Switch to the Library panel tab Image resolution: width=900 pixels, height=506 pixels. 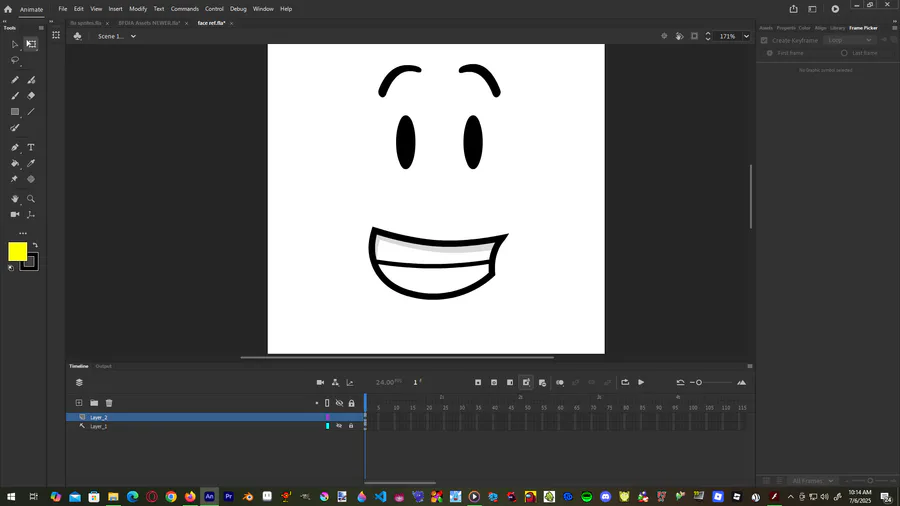pos(837,28)
